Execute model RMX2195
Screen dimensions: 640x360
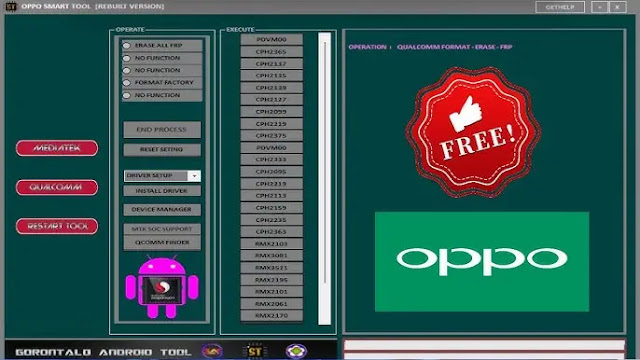pos(271,280)
